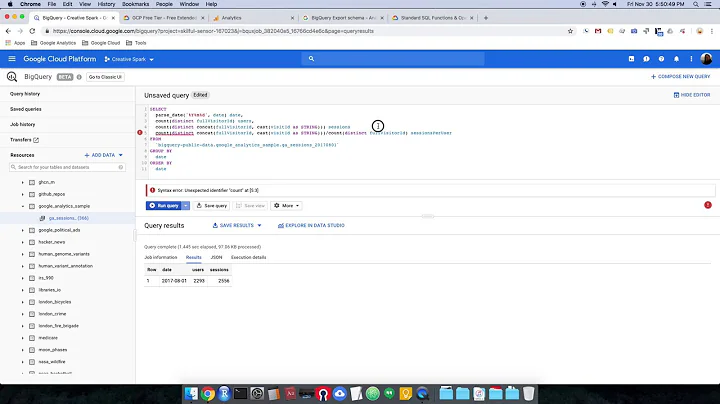The height and width of the screenshot is (404, 720).
Task: Open the feedback icon in header
Action: pyautogui.click(x=646, y=59)
